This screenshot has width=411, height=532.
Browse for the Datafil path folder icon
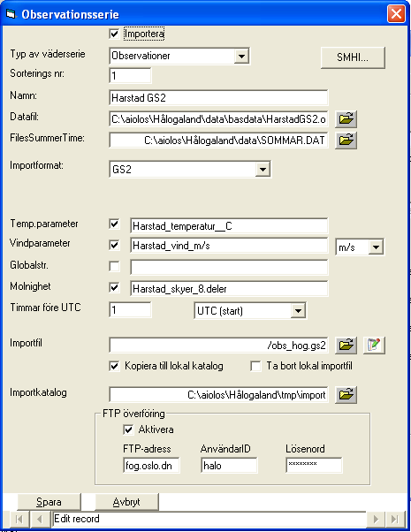pyautogui.click(x=346, y=119)
